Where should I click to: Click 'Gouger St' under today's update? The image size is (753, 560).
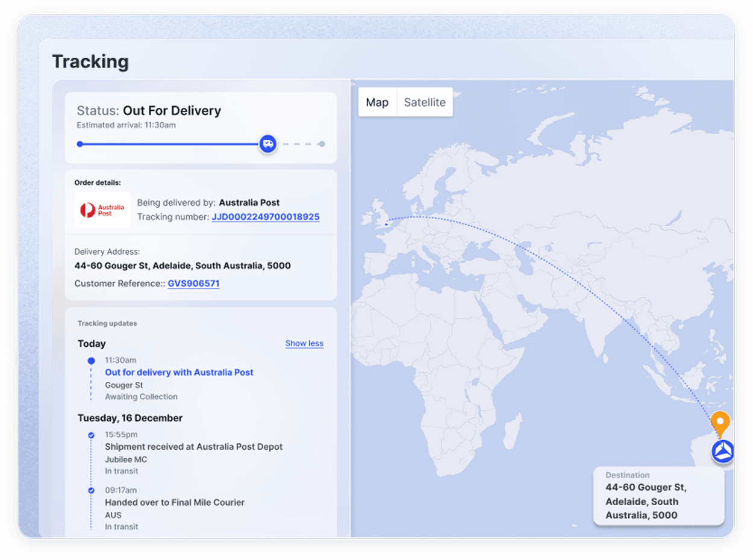pyautogui.click(x=123, y=385)
